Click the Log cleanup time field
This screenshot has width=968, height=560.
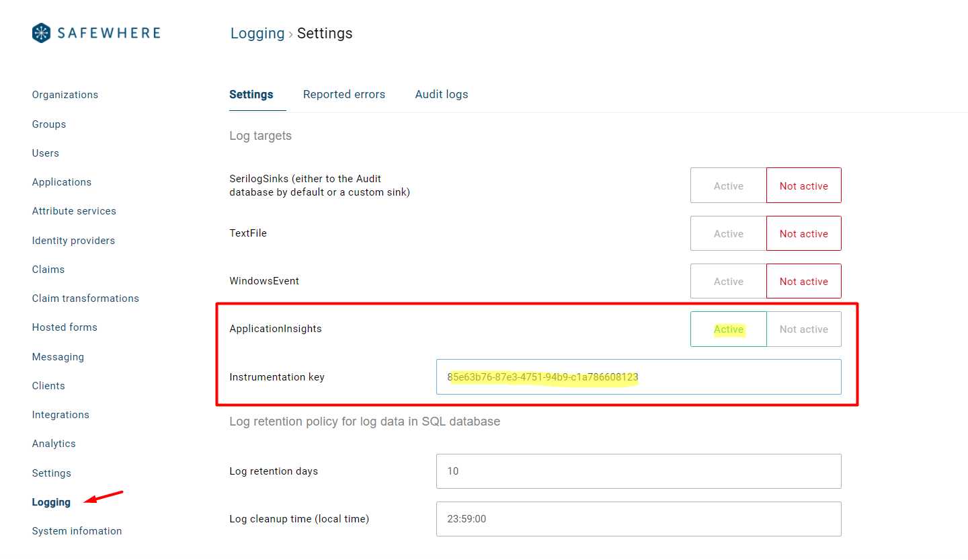(x=638, y=519)
